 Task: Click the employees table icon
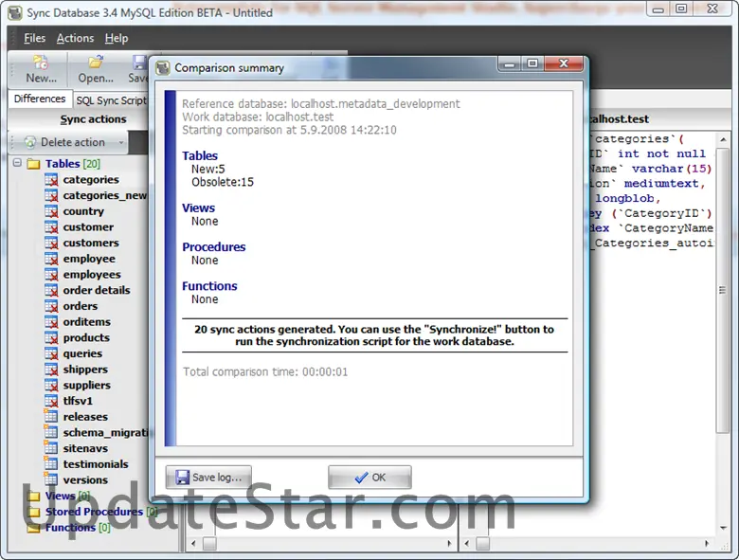click(51, 275)
